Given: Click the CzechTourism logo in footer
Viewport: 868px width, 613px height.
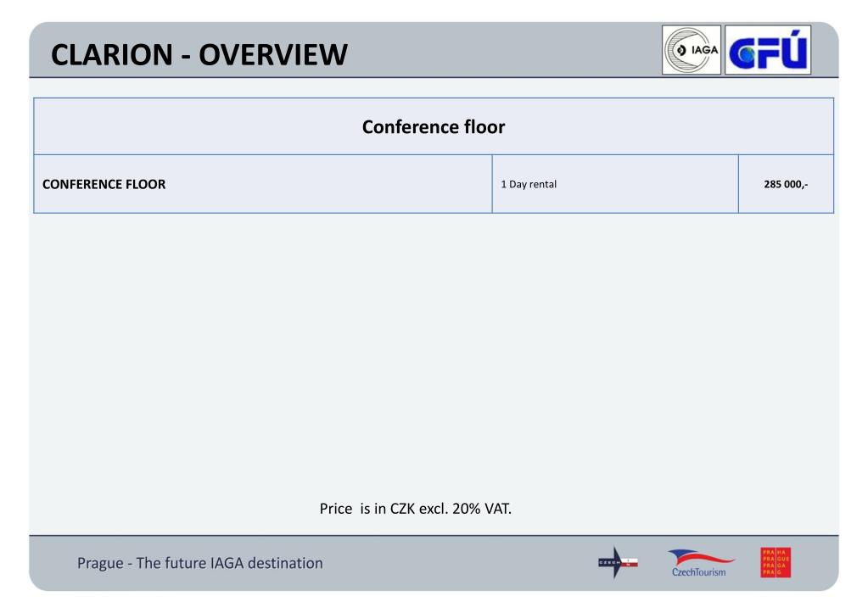Looking at the screenshot, I should point(702,563).
